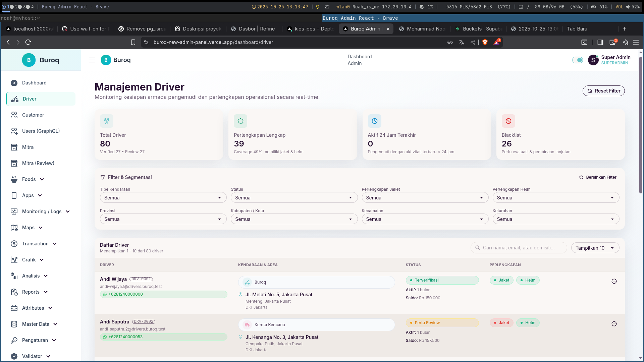Select Customer from the sidebar
The image size is (644, 362).
[x=33, y=115]
